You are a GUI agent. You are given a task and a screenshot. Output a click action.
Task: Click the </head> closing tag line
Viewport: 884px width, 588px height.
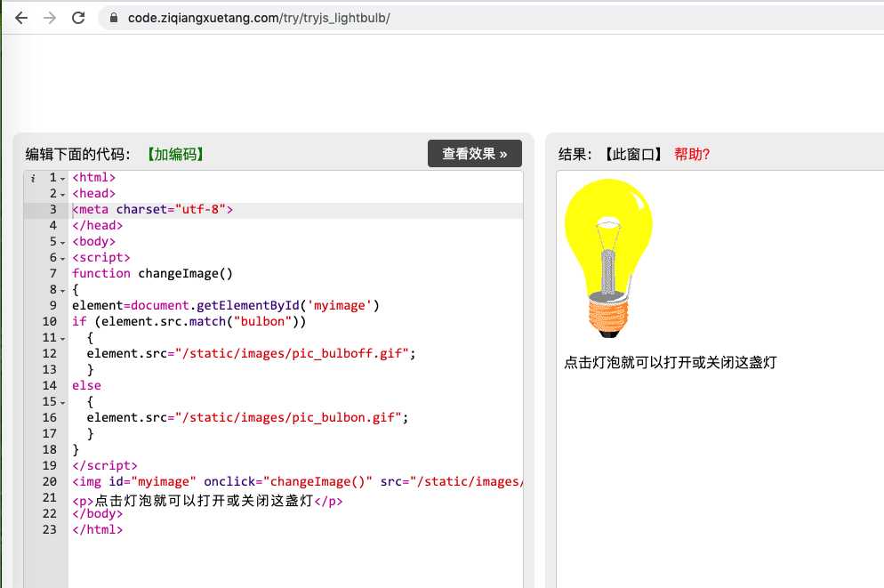pos(98,225)
